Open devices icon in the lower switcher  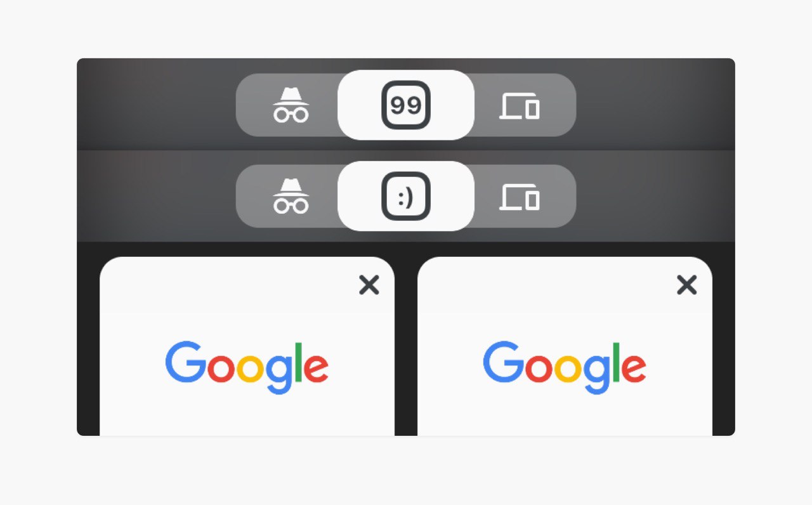pyautogui.click(x=519, y=196)
